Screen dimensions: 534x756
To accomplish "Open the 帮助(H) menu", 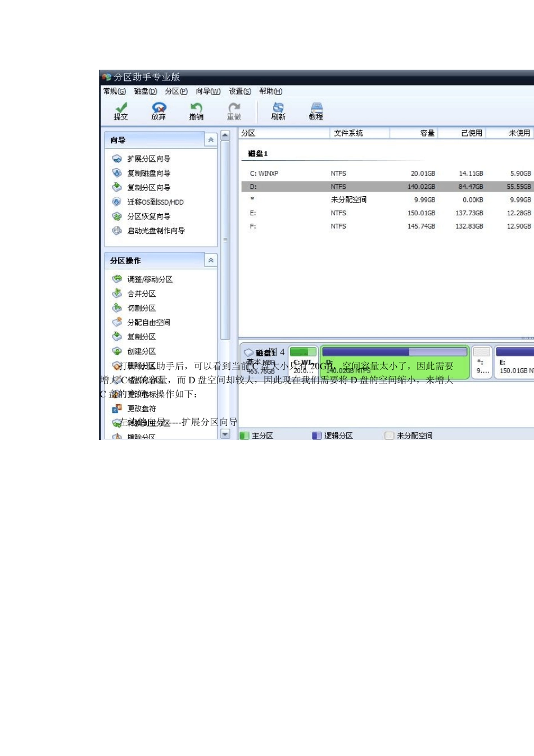I will click(271, 91).
